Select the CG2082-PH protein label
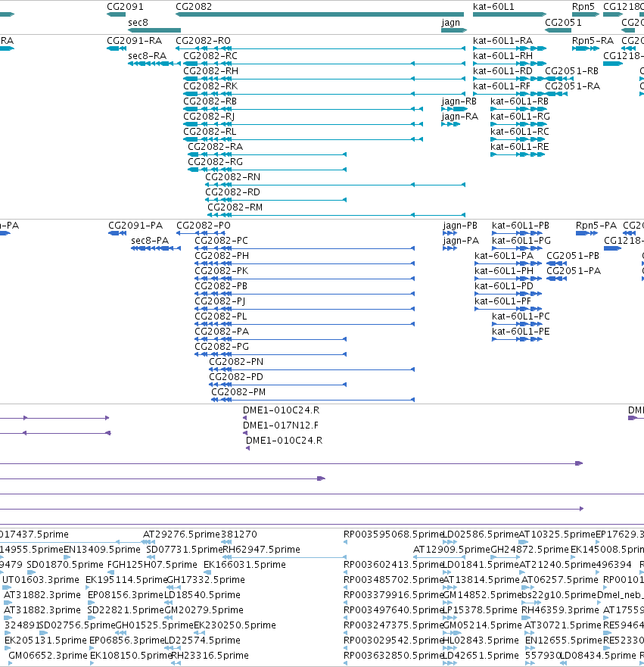644x667 pixels. [222, 255]
